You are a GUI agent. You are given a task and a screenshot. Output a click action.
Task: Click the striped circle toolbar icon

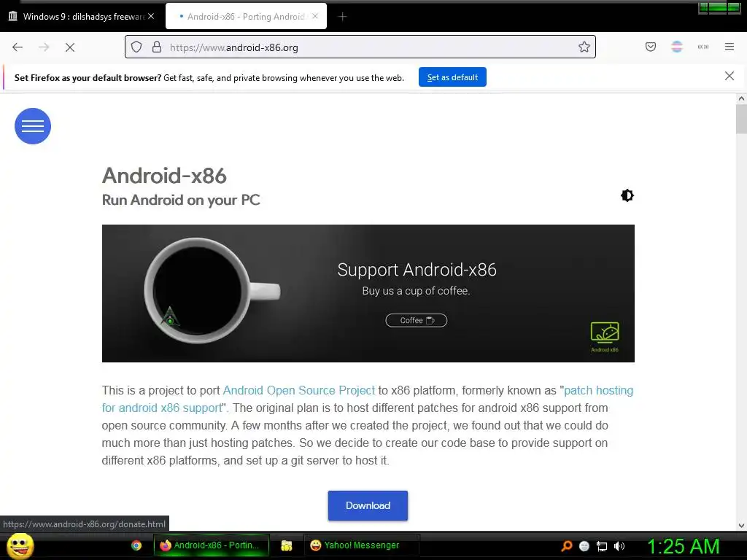point(677,47)
